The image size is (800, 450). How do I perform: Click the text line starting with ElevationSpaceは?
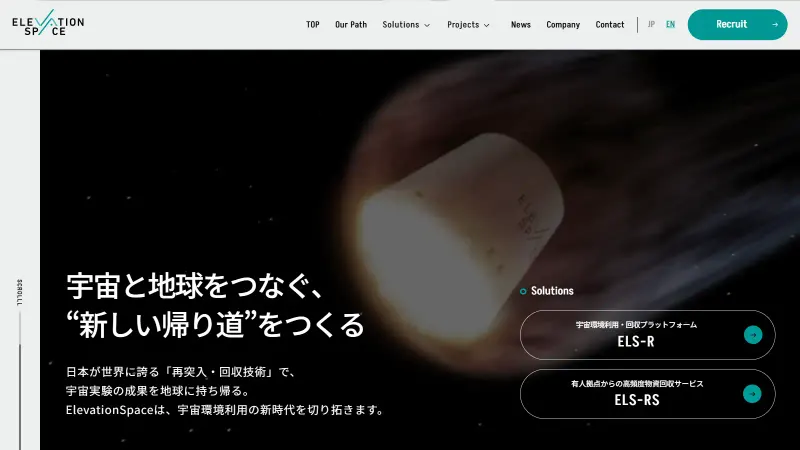click(x=225, y=410)
